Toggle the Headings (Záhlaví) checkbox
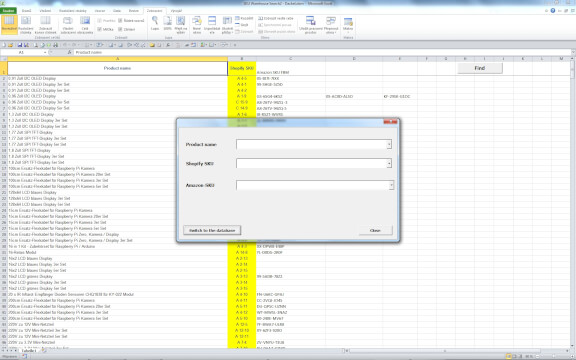The height and width of the screenshot is (360, 576). pyautogui.click(x=120, y=29)
